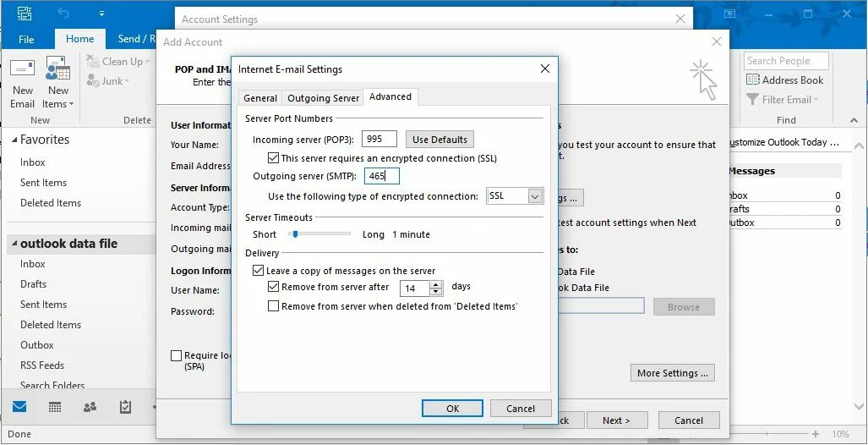Expand the Junk dropdown arrow
Viewport: 868px width, 445px height.
(x=127, y=81)
